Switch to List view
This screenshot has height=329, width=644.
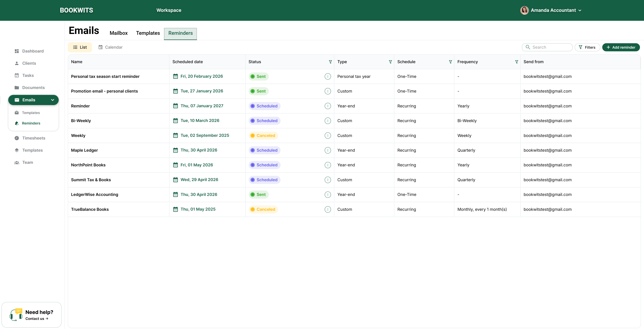[80, 47]
